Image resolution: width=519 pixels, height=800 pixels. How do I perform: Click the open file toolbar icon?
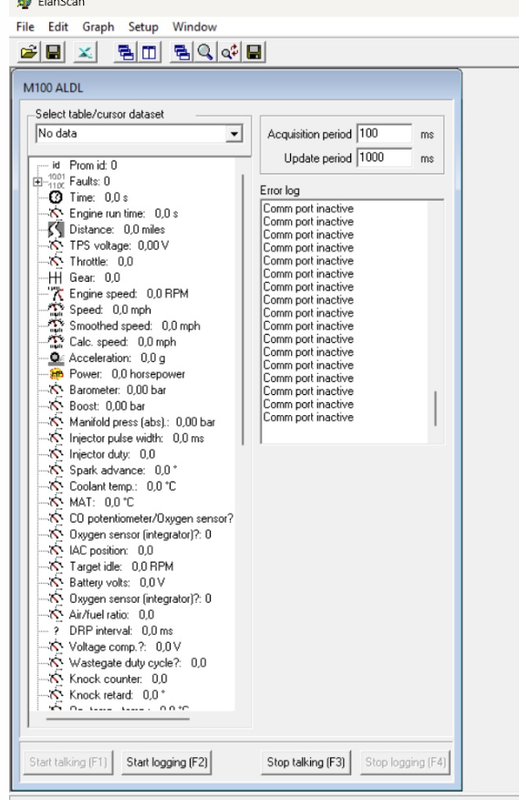29,52
